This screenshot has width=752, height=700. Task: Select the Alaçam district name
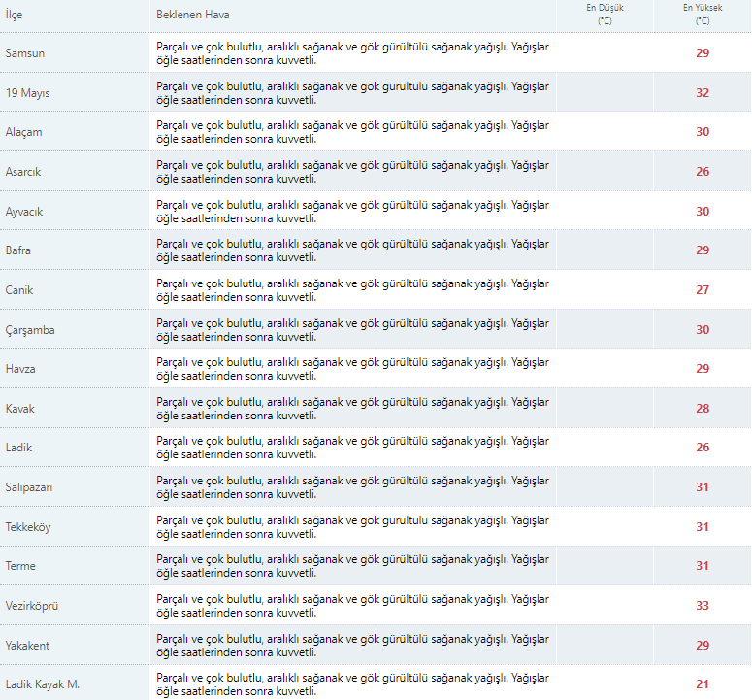click(x=24, y=132)
